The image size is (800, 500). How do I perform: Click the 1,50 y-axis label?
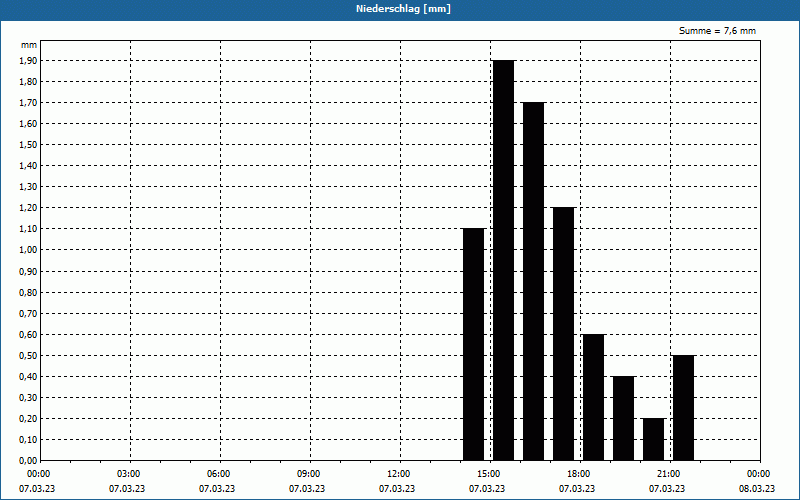(x=28, y=145)
